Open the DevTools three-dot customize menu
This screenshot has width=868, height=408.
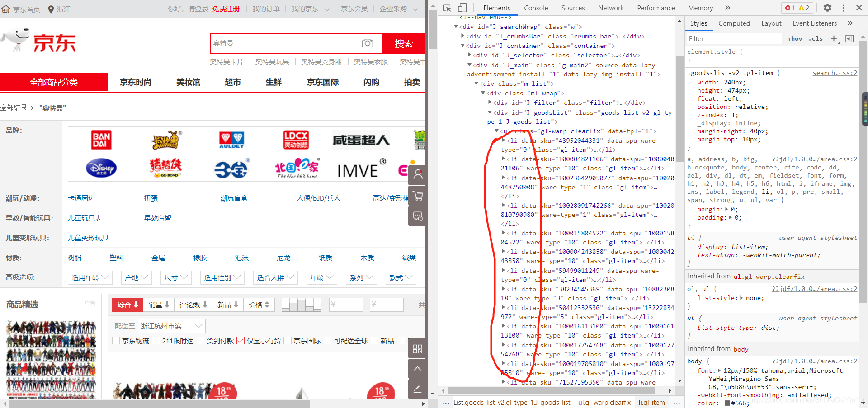[844, 8]
